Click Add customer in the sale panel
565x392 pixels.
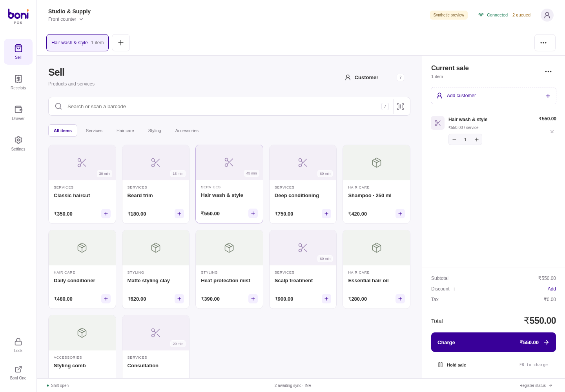[494, 96]
